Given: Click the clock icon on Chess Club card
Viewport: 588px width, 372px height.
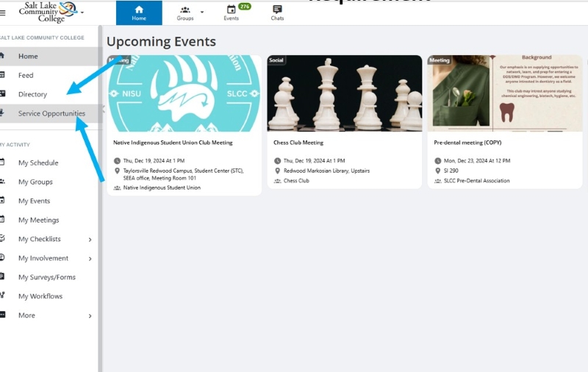Looking at the screenshot, I should (x=277, y=161).
